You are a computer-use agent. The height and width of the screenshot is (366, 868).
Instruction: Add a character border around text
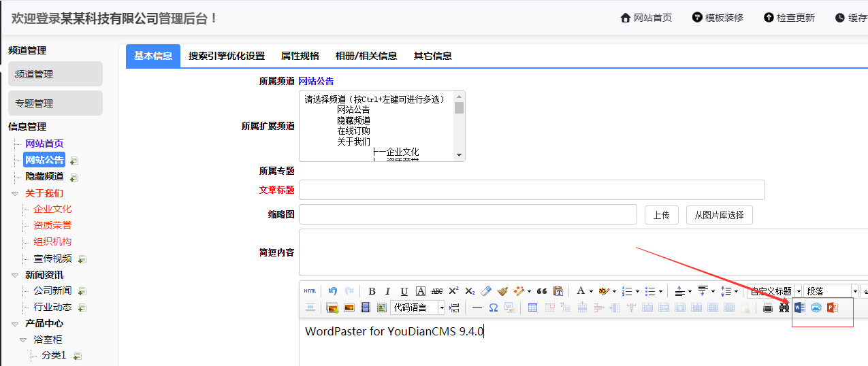[x=421, y=291]
